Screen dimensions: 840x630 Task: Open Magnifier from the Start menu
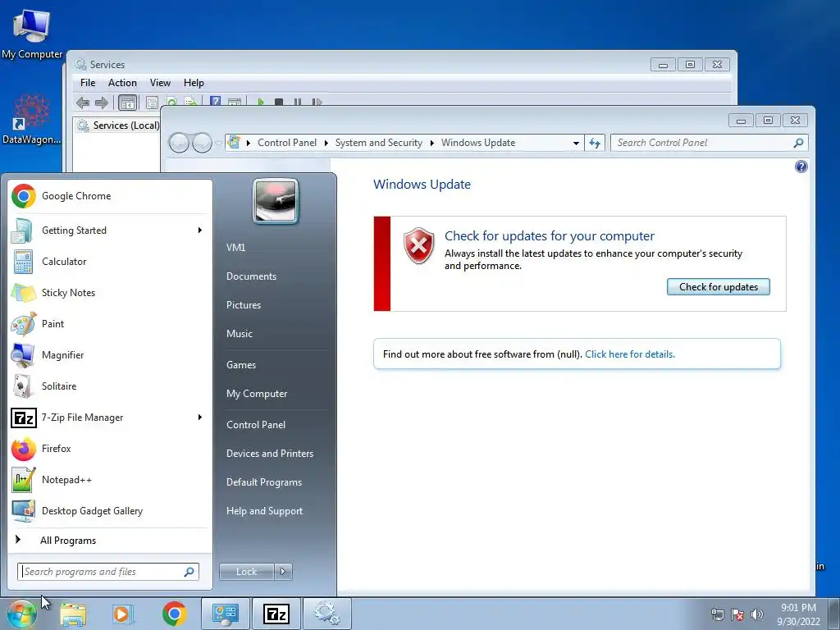coord(109,354)
